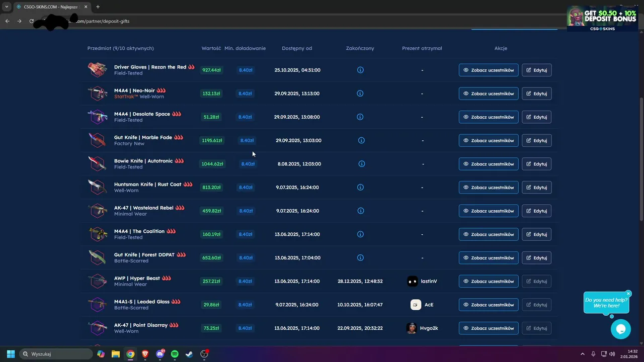Click the taskbar clock showing 14:32
The width and height of the screenshot is (644, 362).
[629, 354]
